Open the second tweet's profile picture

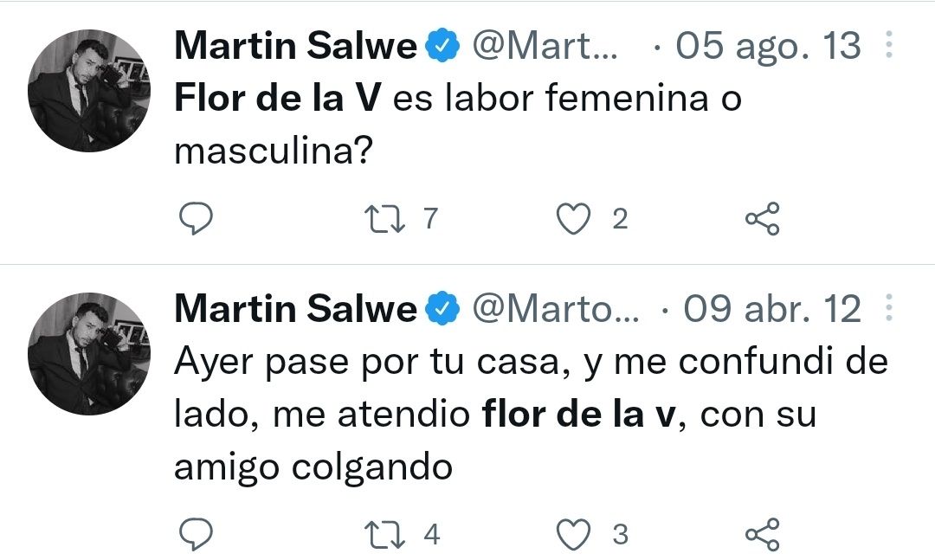click(89, 353)
